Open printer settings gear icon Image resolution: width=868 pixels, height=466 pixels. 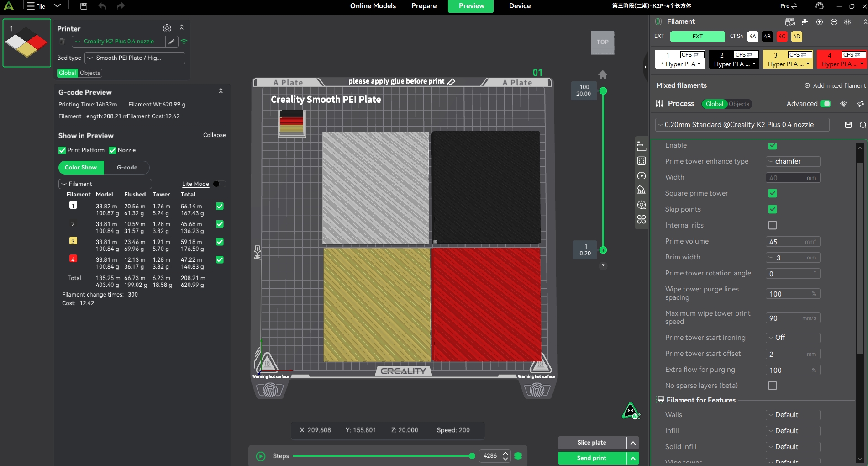click(167, 28)
